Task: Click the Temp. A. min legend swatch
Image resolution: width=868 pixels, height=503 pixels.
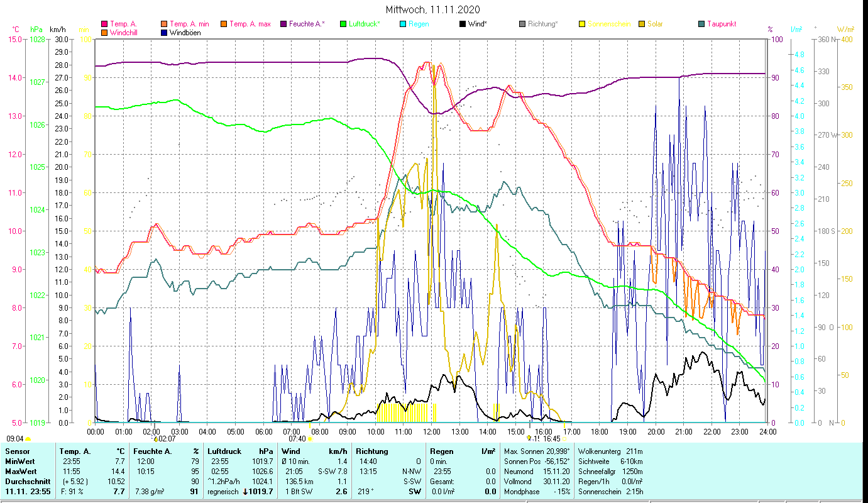Action: coord(164,24)
